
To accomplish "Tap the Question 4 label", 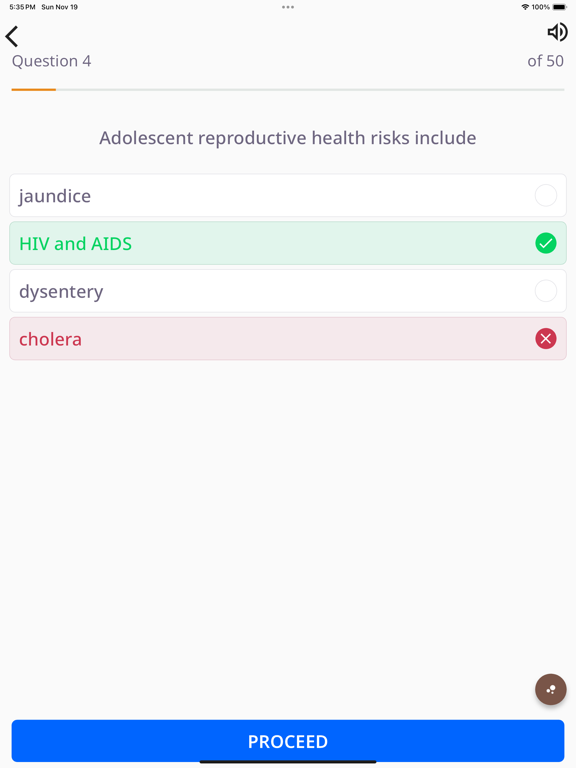I will 51,61.
